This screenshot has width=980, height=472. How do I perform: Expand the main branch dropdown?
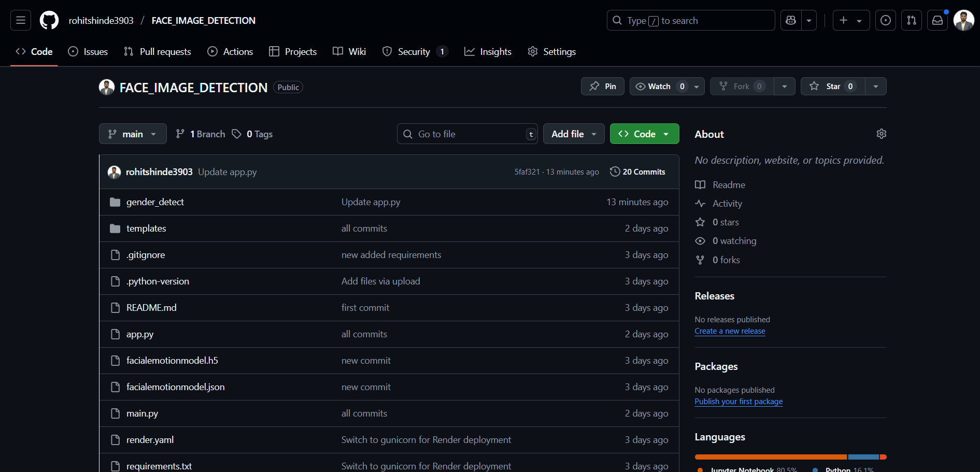133,134
